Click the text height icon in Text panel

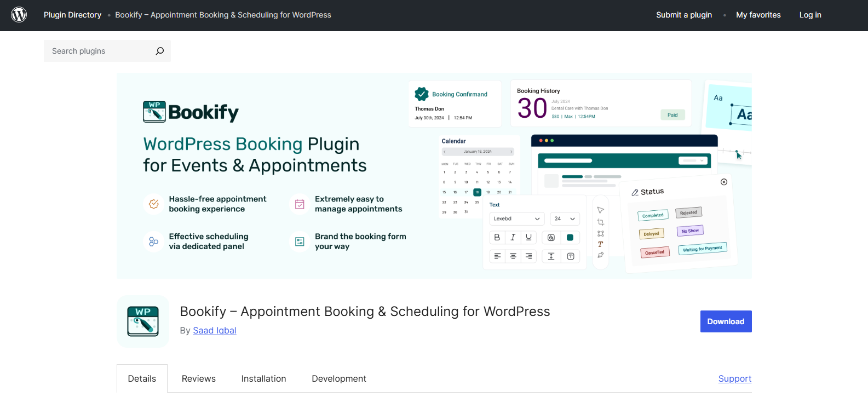pos(551,256)
